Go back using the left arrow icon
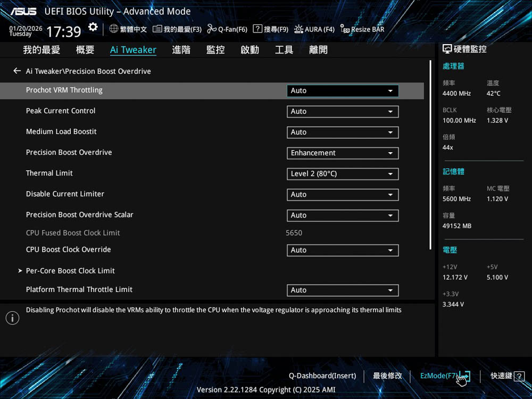Screen dimensions: 532x399 17,71
